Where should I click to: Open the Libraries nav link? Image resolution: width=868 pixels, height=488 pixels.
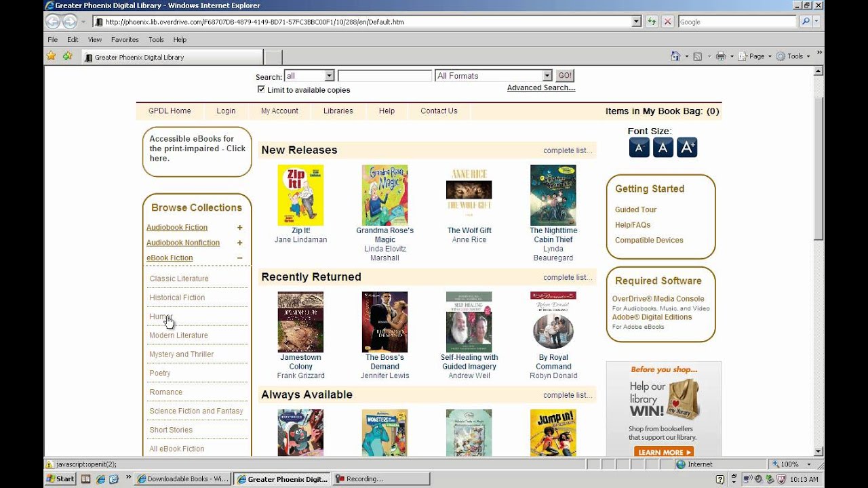(x=338, y=111)
